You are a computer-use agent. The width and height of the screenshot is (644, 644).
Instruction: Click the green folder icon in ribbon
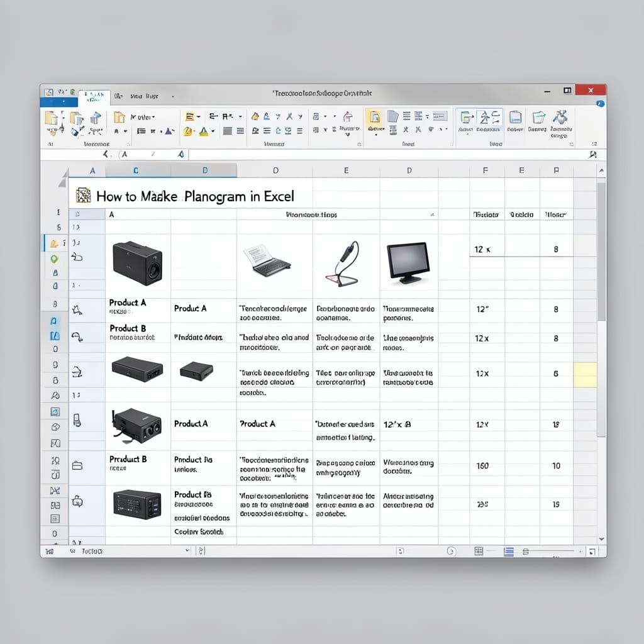[538, 118]
